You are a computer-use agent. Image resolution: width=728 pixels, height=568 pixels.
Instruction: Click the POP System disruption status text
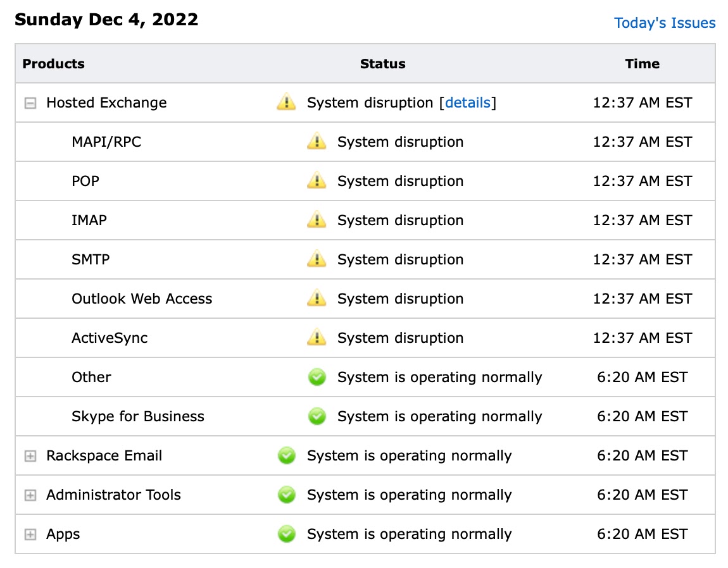(400, 181)
